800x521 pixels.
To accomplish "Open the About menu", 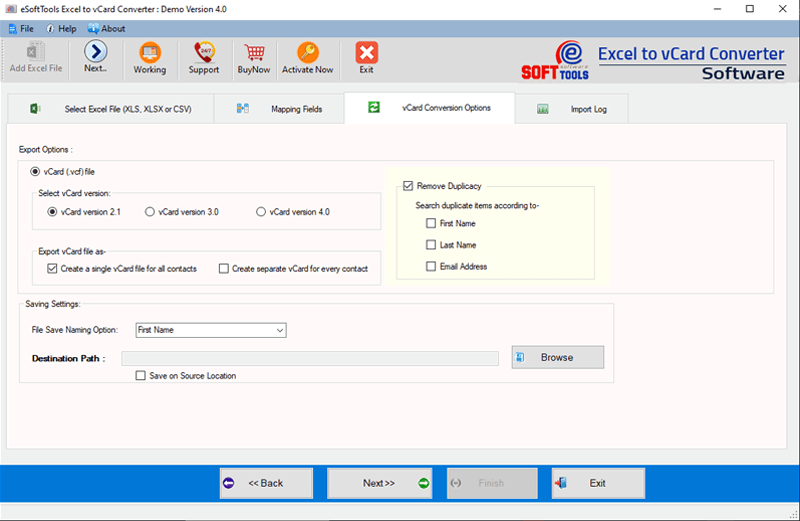I will 106,29.
